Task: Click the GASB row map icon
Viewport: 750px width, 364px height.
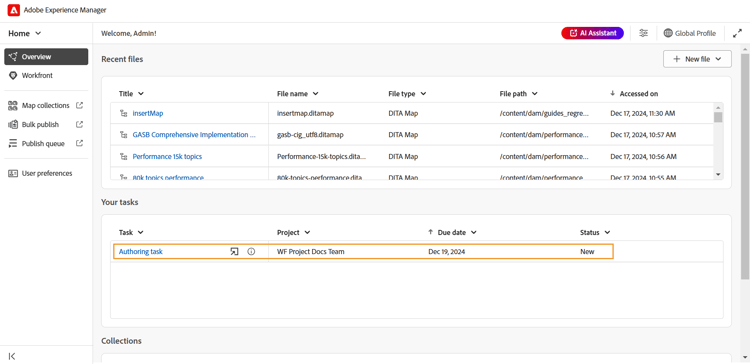Action: point(124,135)
